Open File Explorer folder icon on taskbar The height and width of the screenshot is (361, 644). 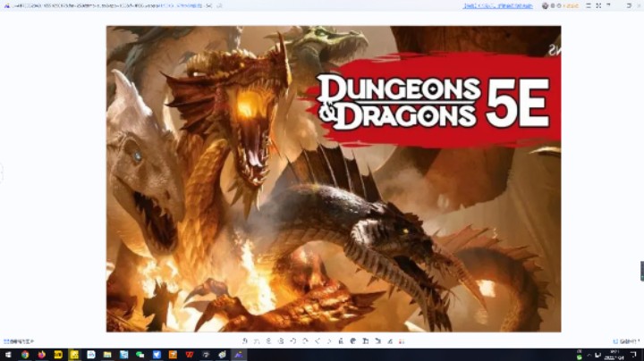tap(107, 355)
